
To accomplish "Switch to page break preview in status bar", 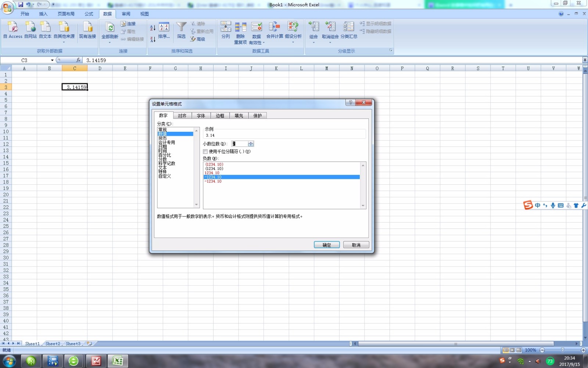I will pos(519,350).
